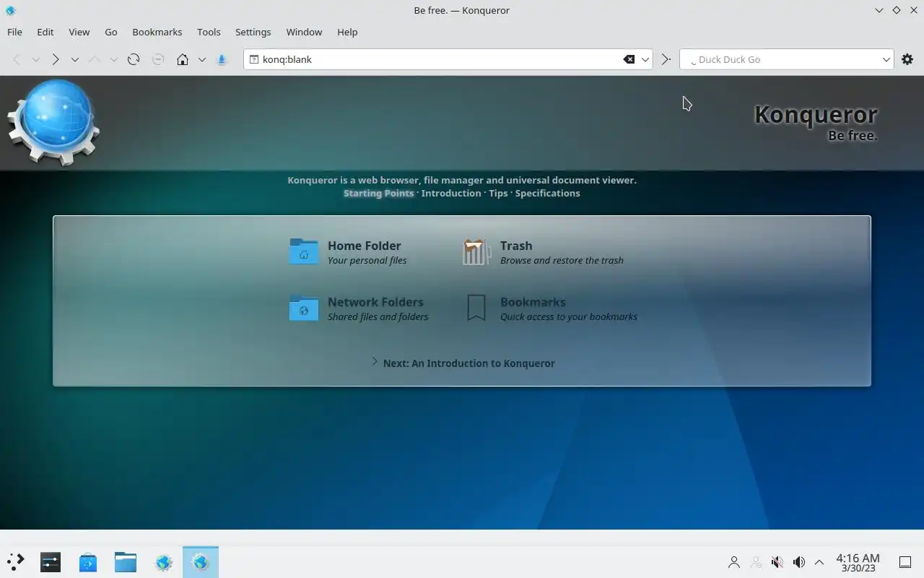Image resolution: width=924 pixels, height=578 pixels.
Task: Open the Go menu
Action: (111, 32)
